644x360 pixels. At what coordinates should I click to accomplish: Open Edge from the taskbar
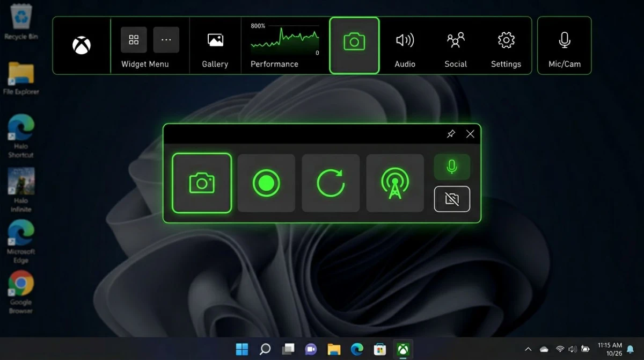point(357,349)
